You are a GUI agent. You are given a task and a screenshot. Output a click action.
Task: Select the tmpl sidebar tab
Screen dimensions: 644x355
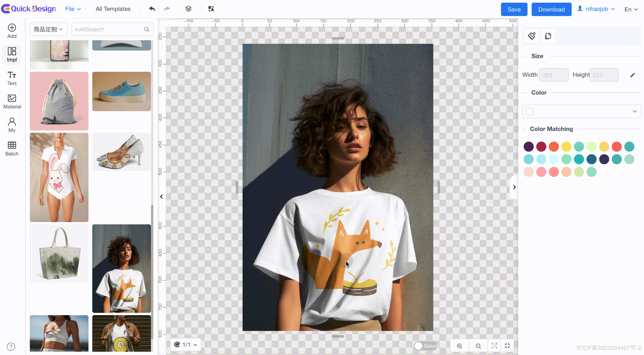coord(12,55)
